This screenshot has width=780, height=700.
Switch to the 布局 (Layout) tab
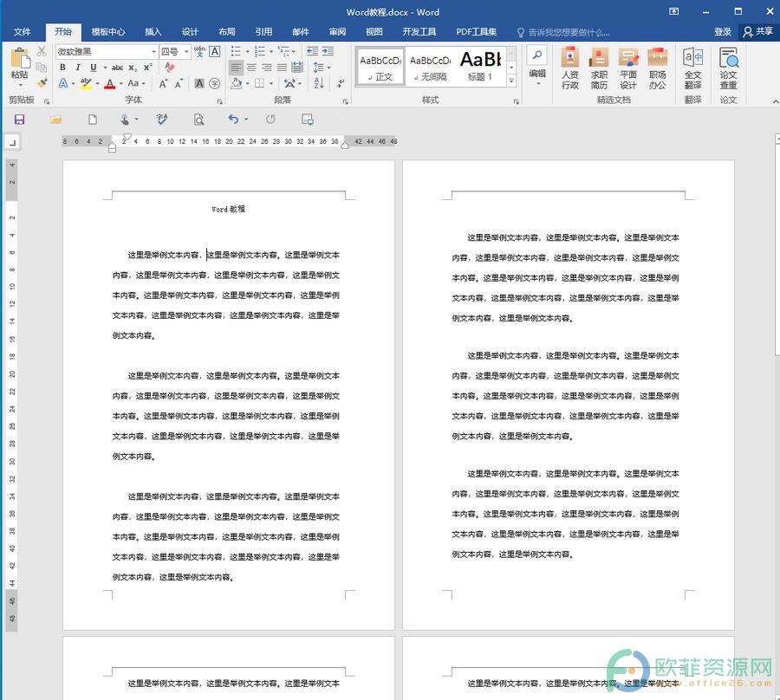point(227,32)
